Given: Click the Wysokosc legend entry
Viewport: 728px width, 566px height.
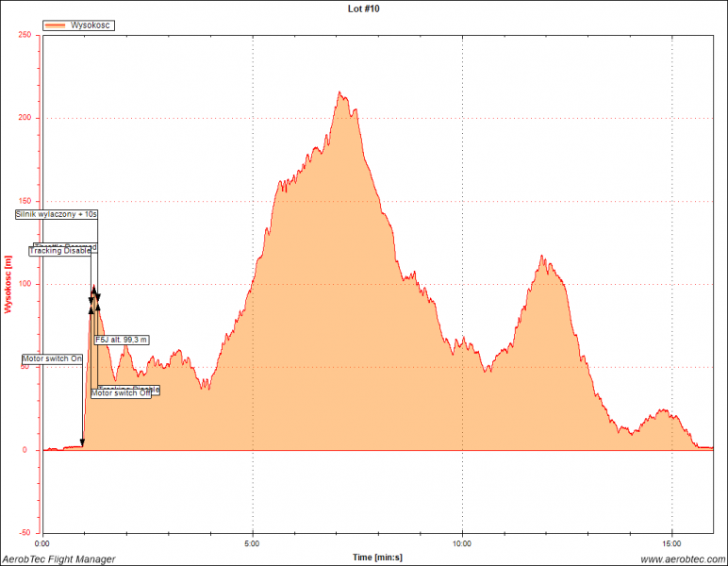Looking at the screenshot, I should (91, 25).
